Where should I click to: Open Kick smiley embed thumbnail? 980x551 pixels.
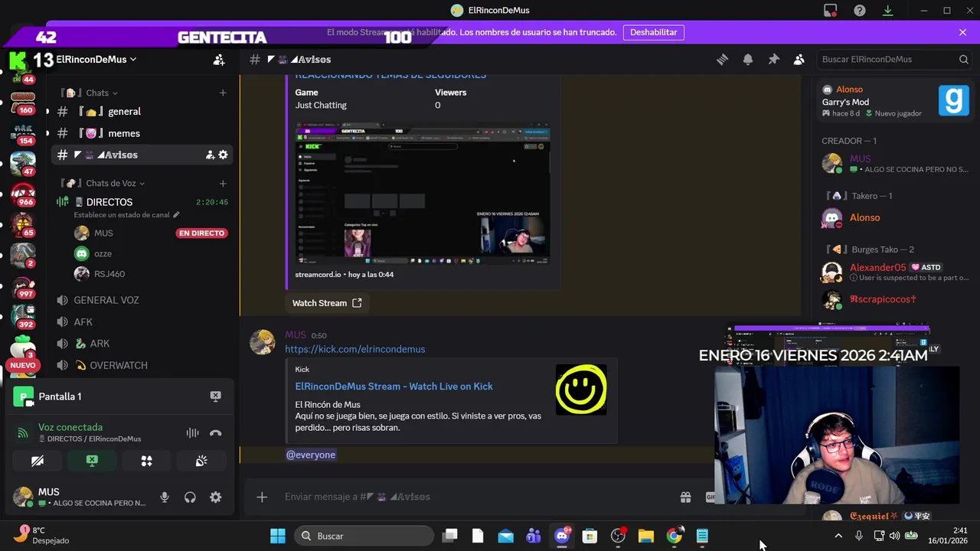(581, 390)
